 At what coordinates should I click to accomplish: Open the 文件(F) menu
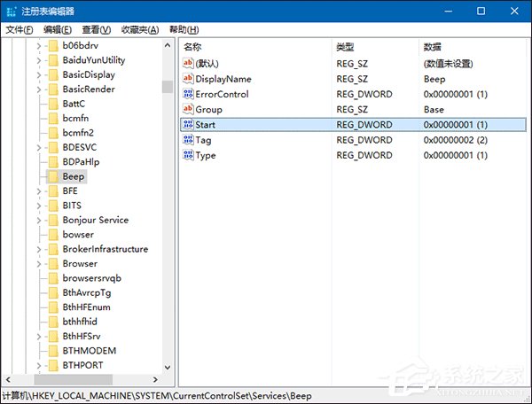pyautogui.click(x=20, y=30)
